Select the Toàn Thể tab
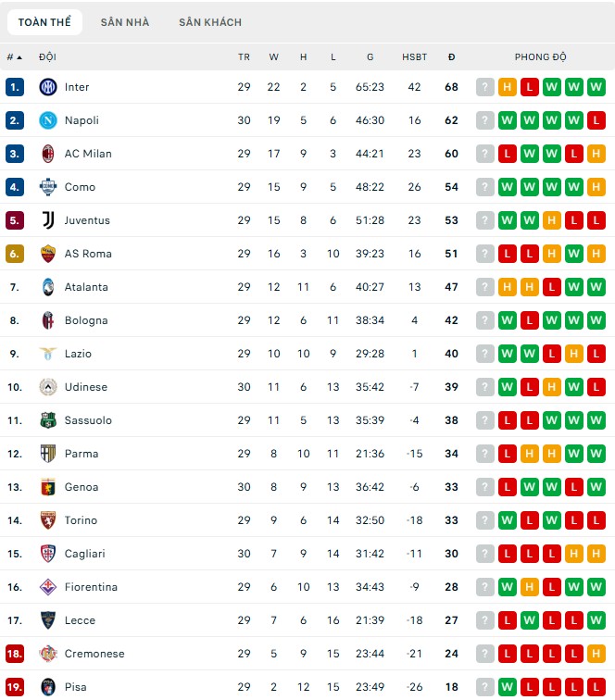This screenshot has width=615, height=700. point(44,22)
